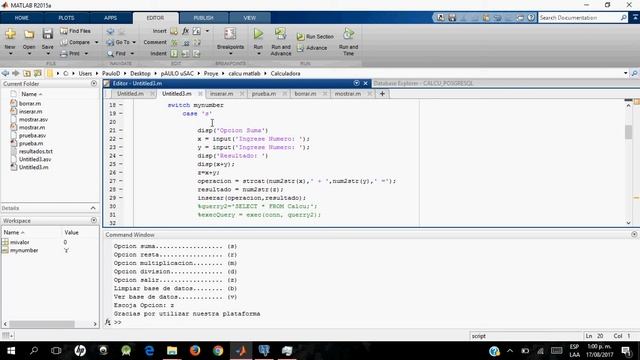
Task: Add a new editor tab with plus
Action: click(x=382, y=94)
